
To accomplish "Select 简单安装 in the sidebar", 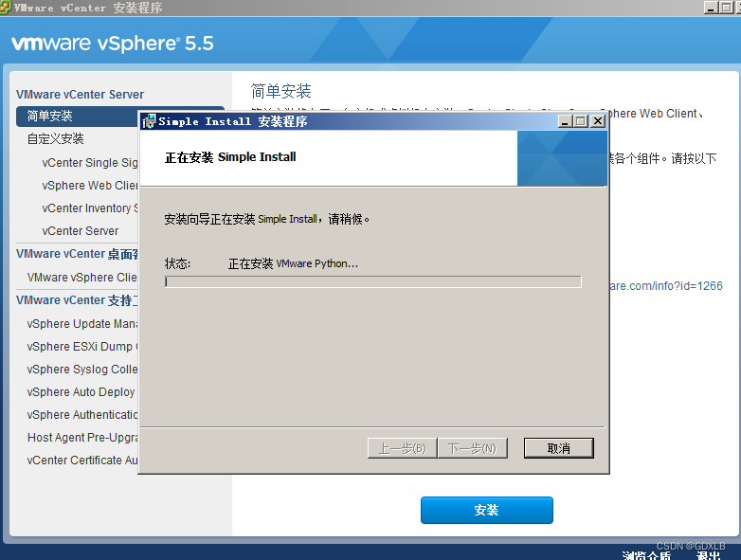I will click(78, 116).
